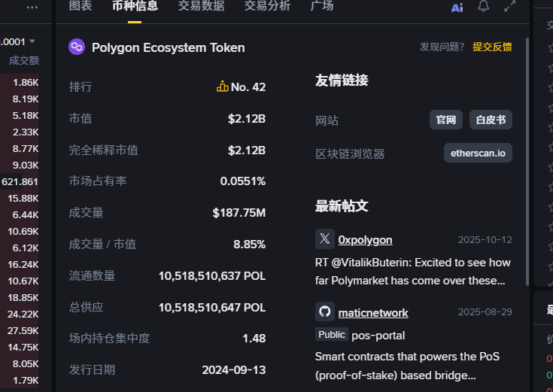Open the 白皮书 whitepaper button
The width and height of the screenshot is (553, 392).
491,120
